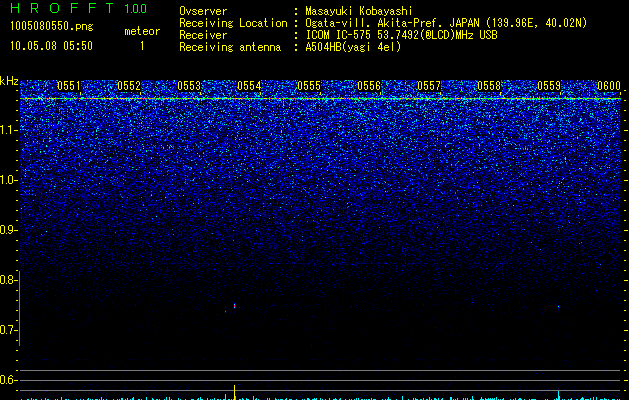Click the 0555 time marker
This screenshot has width=629, height=400.
click(x=309, y=86)
